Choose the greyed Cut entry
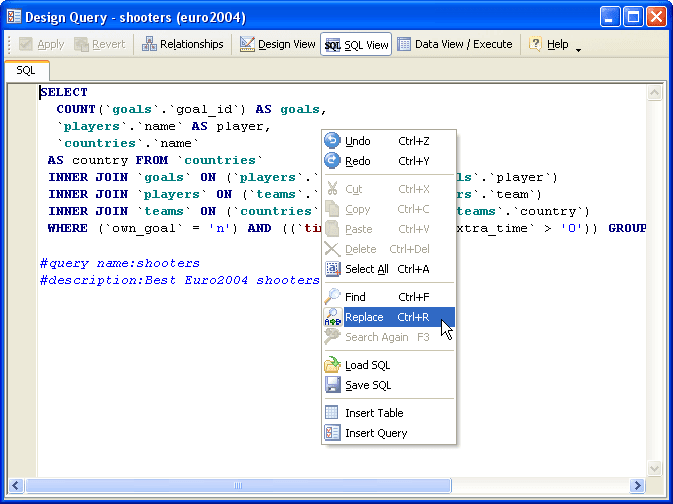 [388, 189]
